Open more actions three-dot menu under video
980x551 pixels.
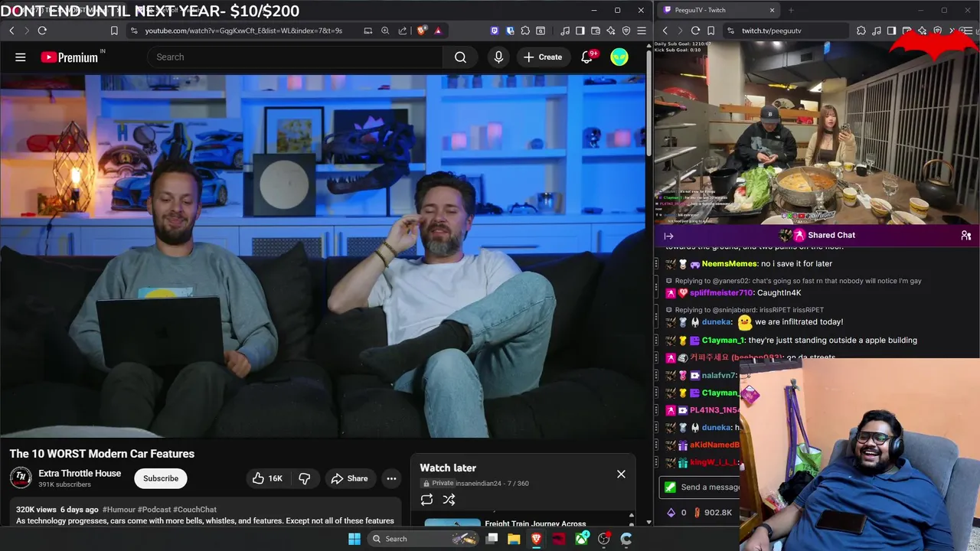[391, 478]
